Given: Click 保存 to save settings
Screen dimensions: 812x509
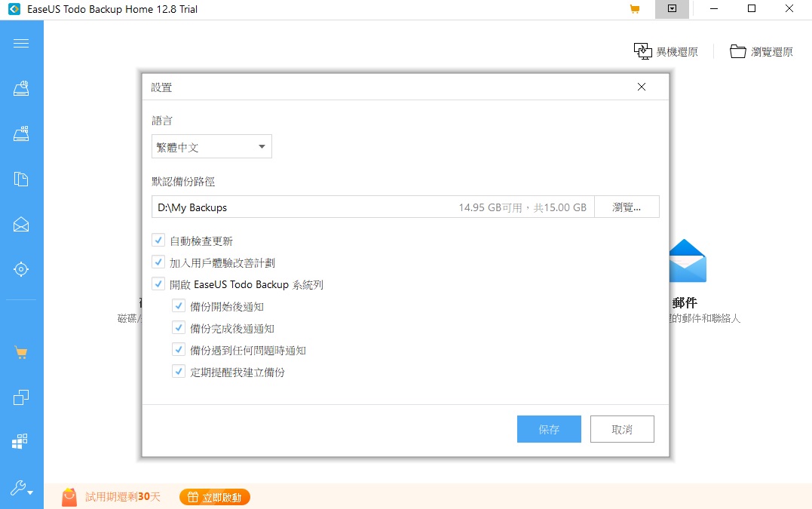Looking at the screenshot, I should point(549,429).
